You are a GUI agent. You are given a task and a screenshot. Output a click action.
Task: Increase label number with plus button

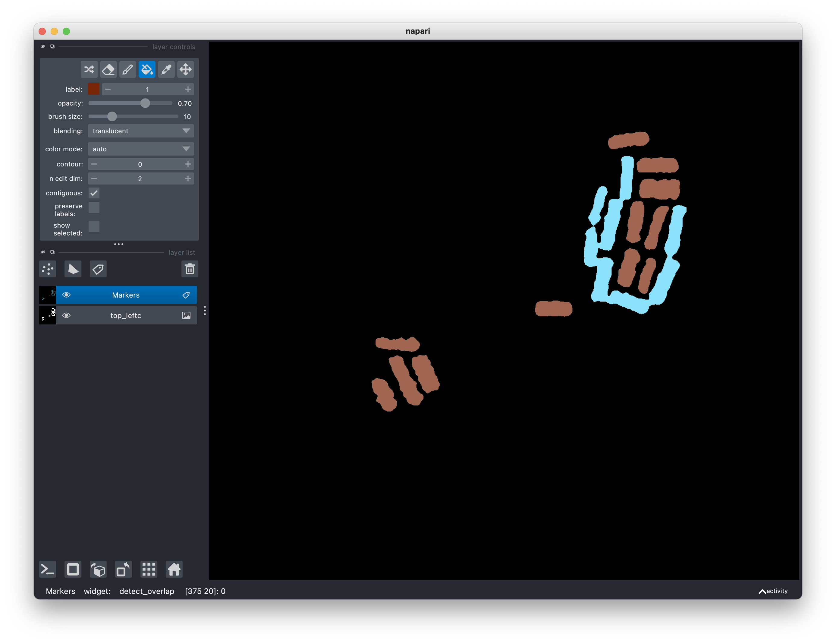pos(188,89)
